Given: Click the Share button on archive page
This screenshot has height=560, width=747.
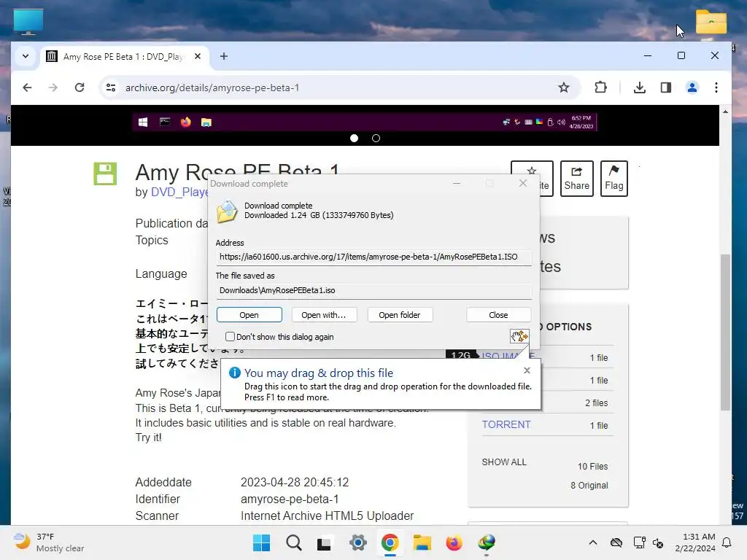Looking at the screenshot, I should [576, 179].
